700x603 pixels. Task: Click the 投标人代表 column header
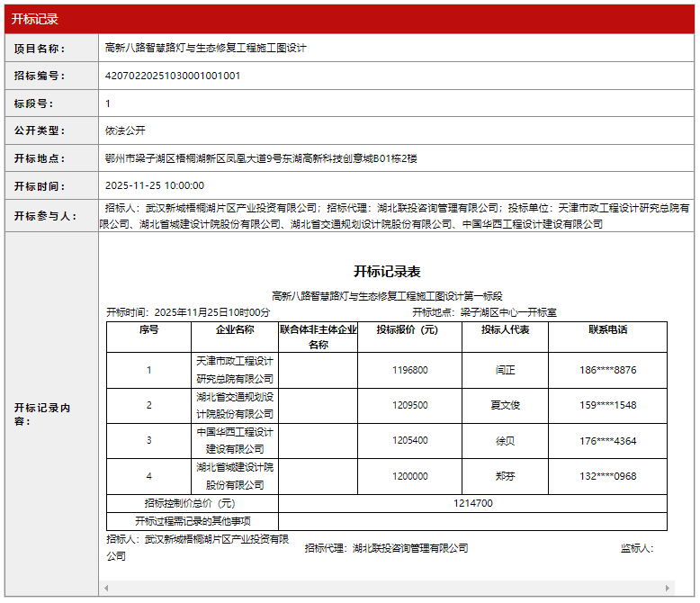[x=505, y=329]
